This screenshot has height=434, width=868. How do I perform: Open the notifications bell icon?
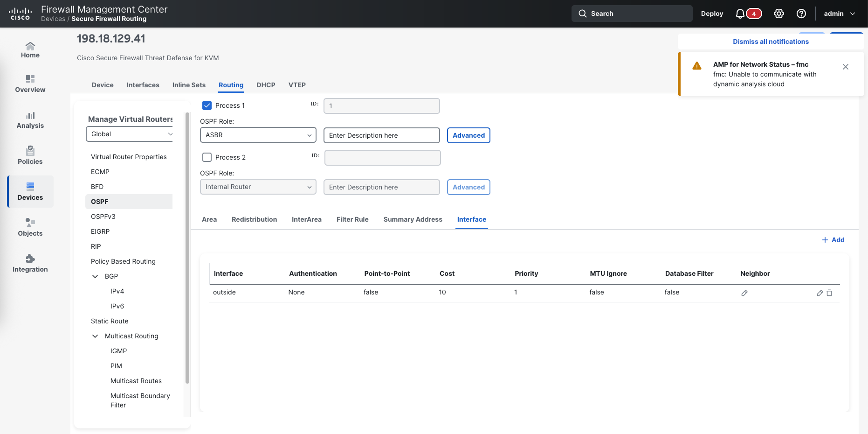click(740, 14)
